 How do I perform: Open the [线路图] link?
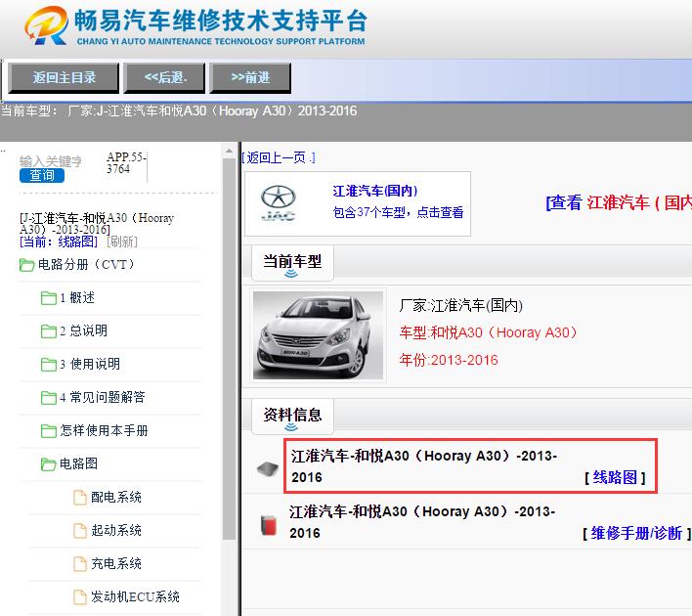click(x=615, y=477)
